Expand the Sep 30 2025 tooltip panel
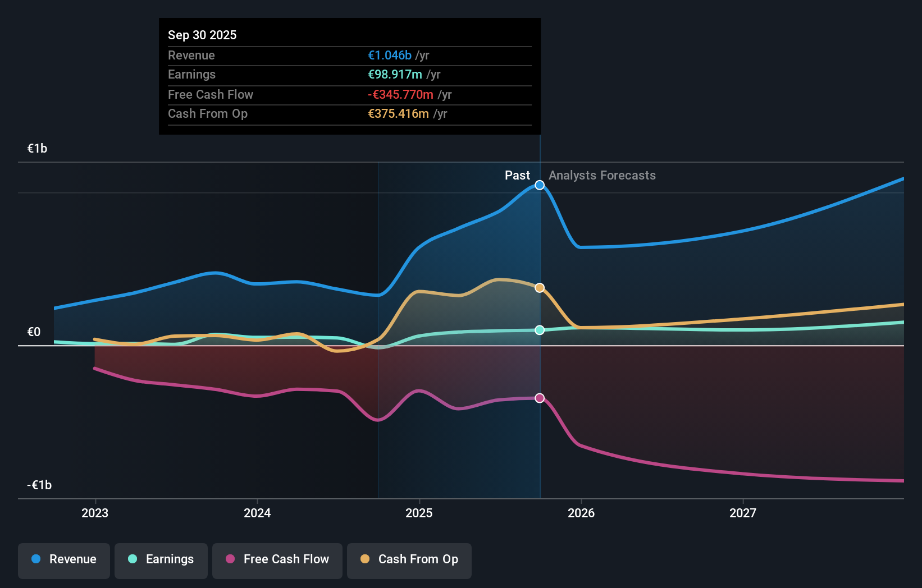Screen dimensions: 922x588 click(202, 35)
